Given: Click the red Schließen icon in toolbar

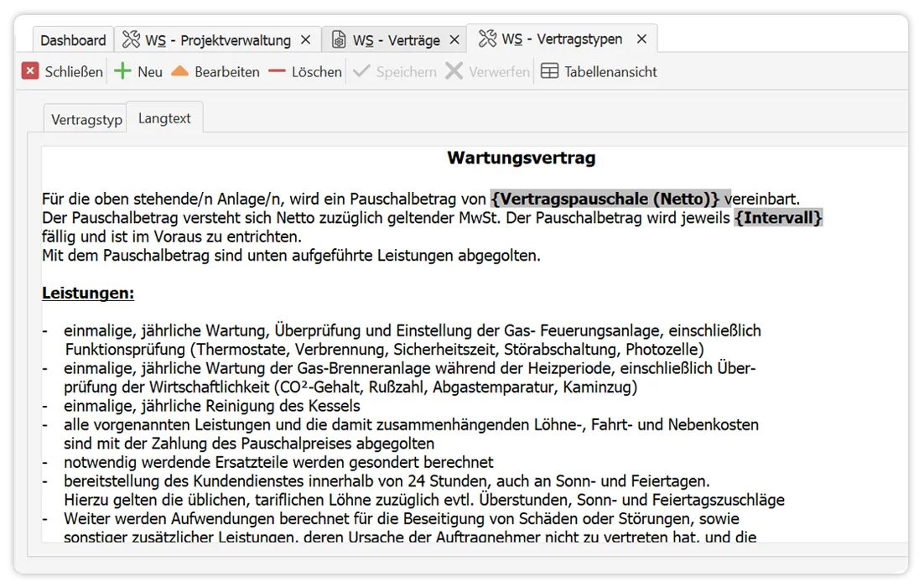Looking at the screenshot, I should tap(30, 72).
